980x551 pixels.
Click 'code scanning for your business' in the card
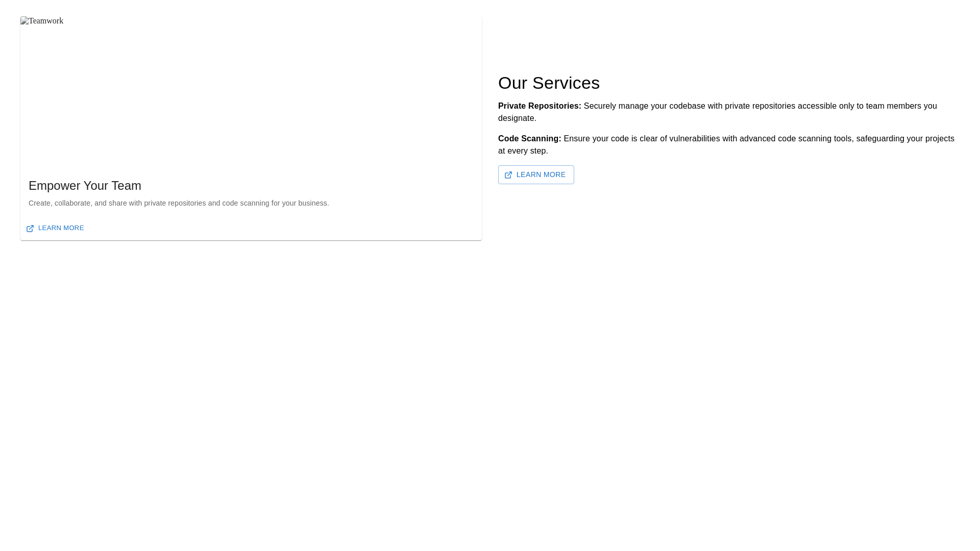(x=275, y=203)
